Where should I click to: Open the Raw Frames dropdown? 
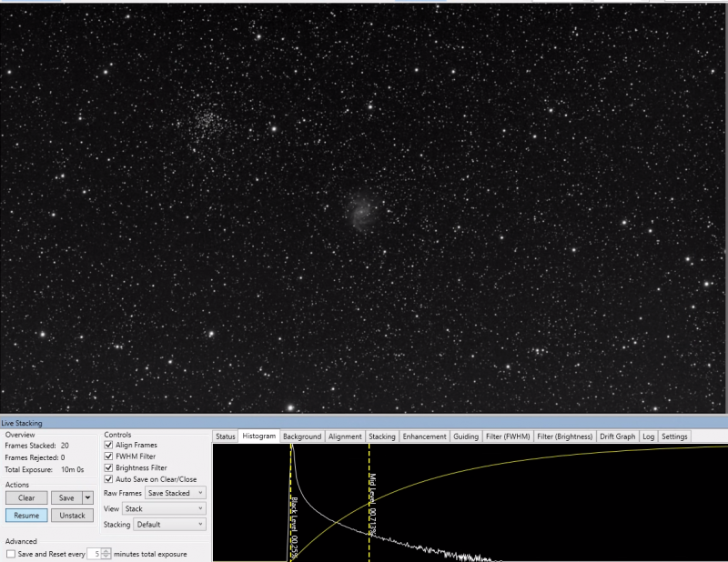click(x=175, y=493)
